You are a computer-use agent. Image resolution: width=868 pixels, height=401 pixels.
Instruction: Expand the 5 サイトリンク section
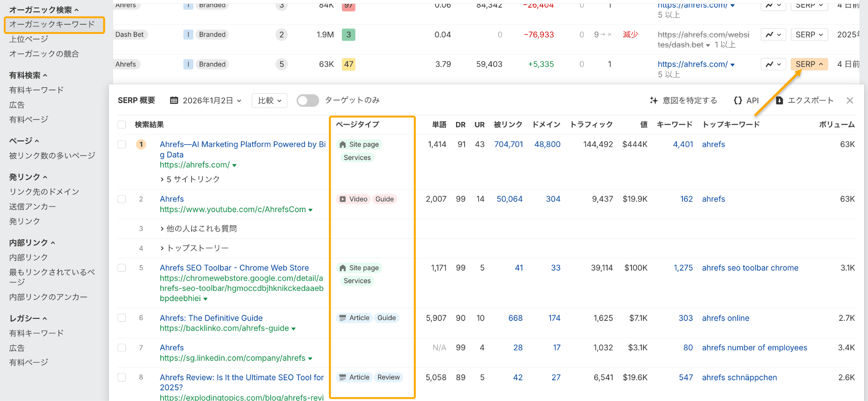[x=190, y=179]
